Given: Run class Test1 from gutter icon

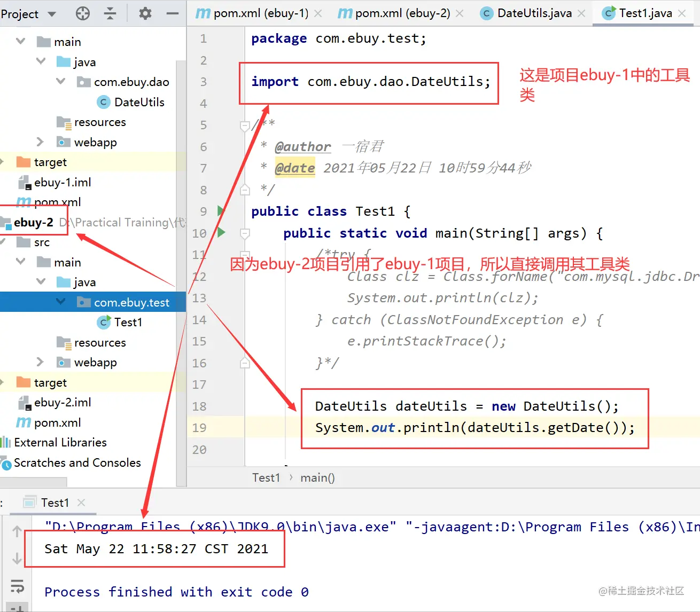Looking at the screenshot, I should pos(221,211).
